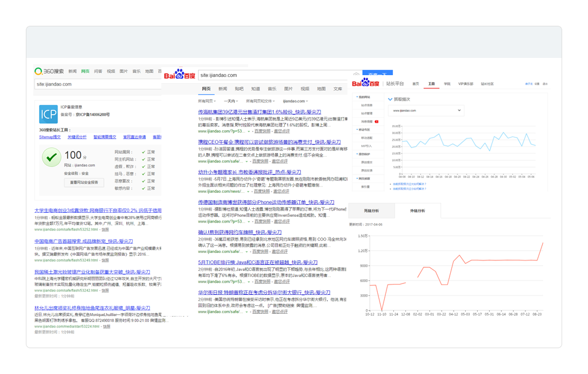This screenshot has width=588, height=374.
Task: Expand the arrow beside 幼升小 result URL
Action: coord(248,192)
